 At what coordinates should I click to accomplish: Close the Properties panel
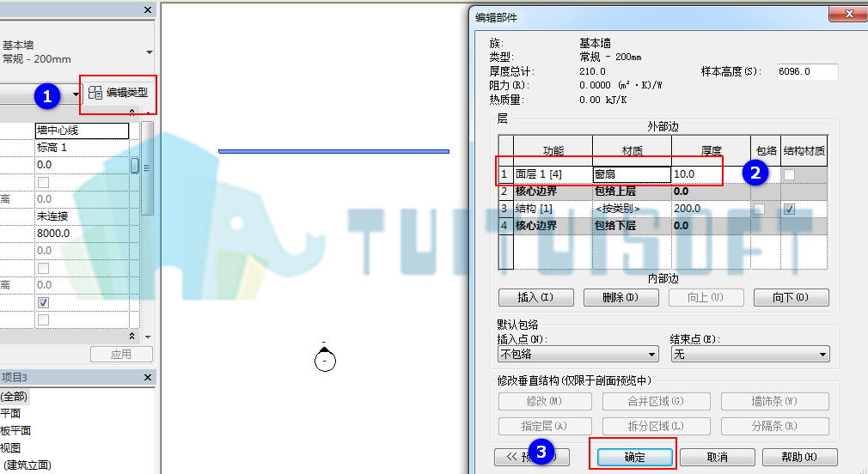147,10
